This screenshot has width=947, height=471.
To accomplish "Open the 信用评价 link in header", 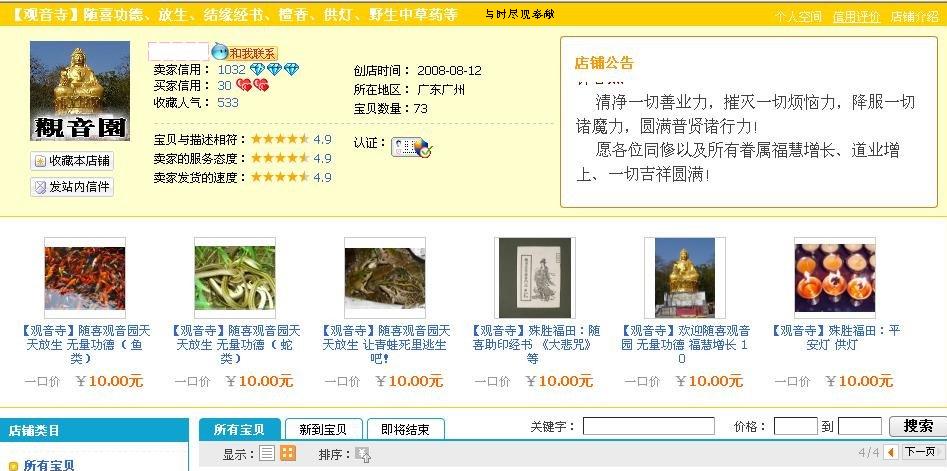I will (856, 17).
